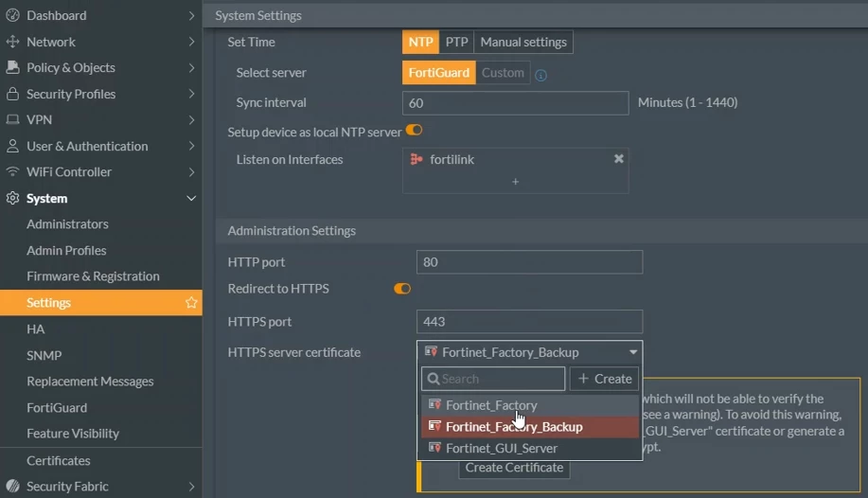Select Fortinet_GUI_Server certificate option
868x498 pixels.
coord(530,448)
